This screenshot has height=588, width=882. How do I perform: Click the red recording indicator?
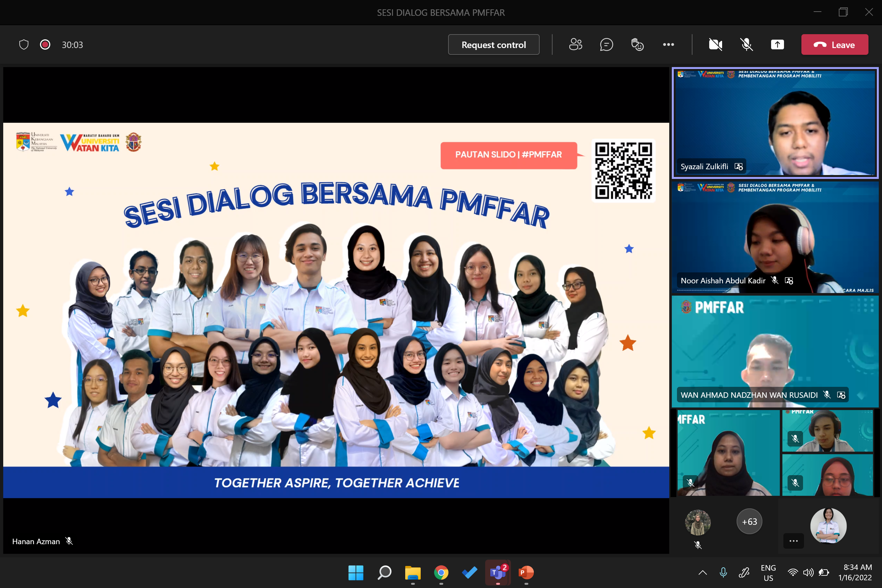point(45,44)
